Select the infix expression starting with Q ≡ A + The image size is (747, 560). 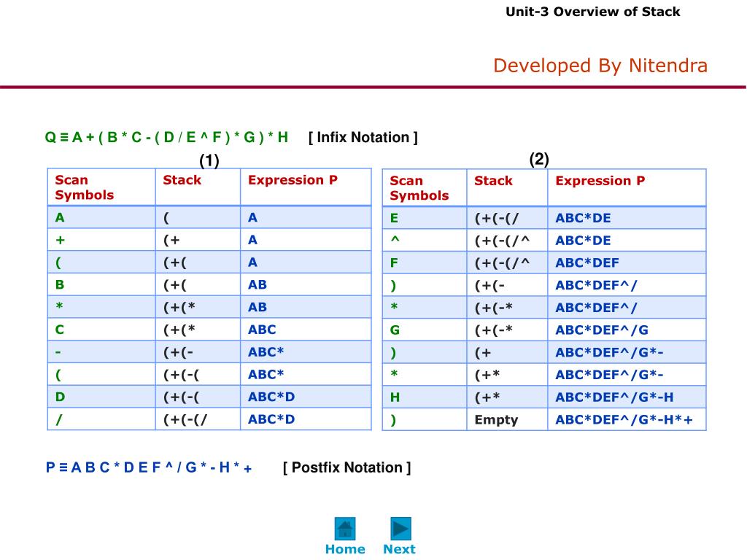(x=166, y=138)
